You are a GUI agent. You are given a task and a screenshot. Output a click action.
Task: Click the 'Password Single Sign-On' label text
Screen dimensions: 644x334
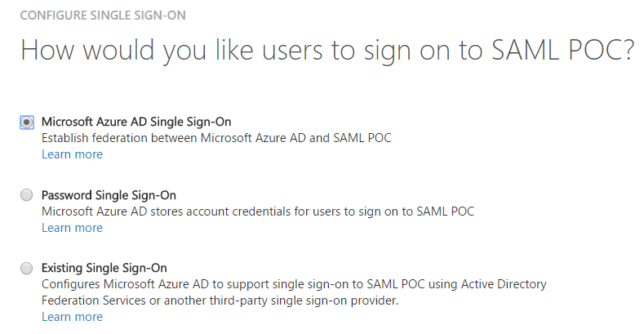(x=109, y=195)
